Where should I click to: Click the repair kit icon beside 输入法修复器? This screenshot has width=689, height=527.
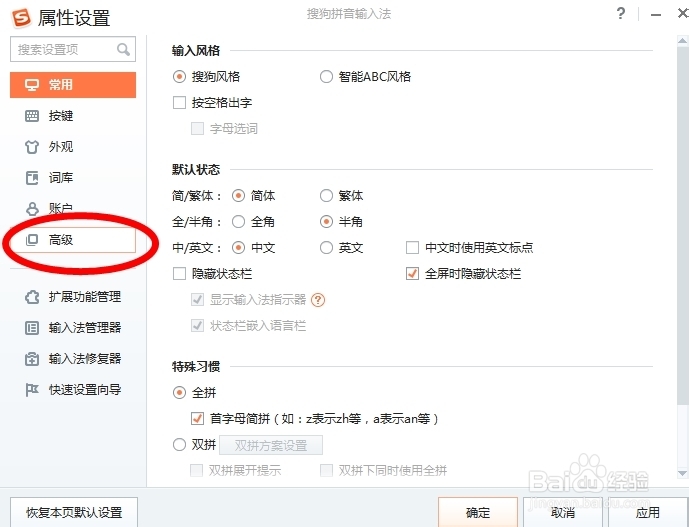32,359
